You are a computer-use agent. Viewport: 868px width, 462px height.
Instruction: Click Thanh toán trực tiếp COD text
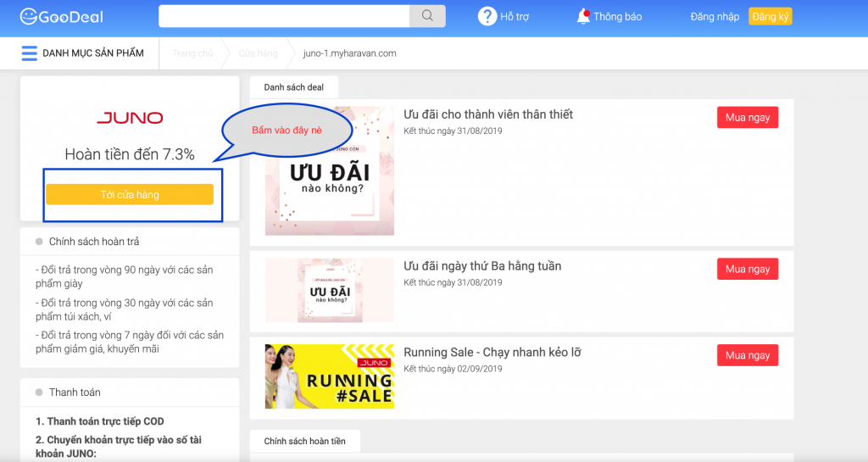pyautogui.click(x=100, y=421)
